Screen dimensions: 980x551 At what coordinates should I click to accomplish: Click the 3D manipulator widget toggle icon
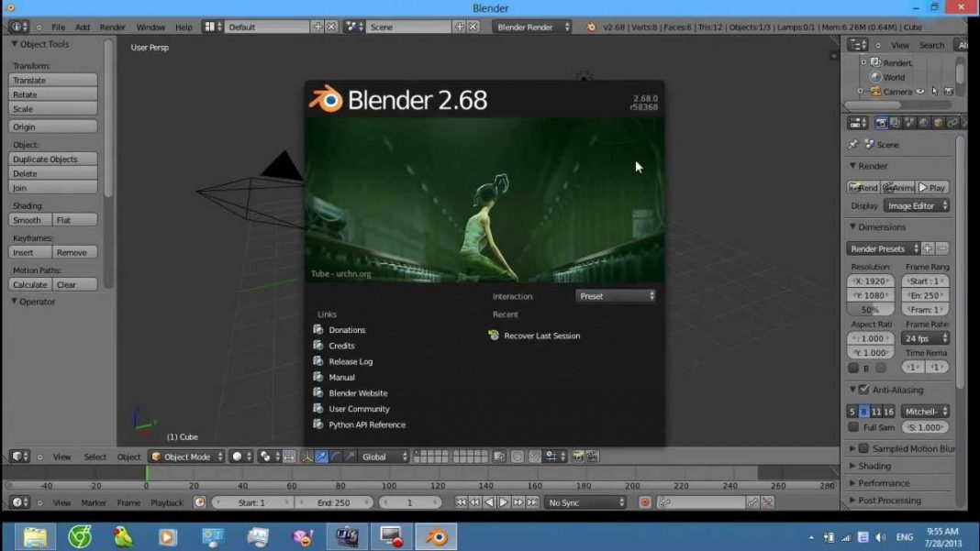[x=308, y=456]
